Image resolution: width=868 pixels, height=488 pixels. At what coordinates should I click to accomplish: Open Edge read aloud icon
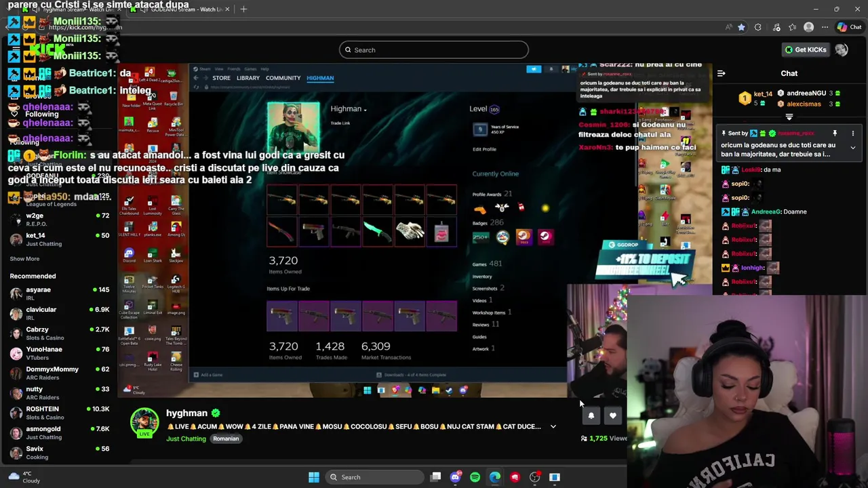pos(728,27)
